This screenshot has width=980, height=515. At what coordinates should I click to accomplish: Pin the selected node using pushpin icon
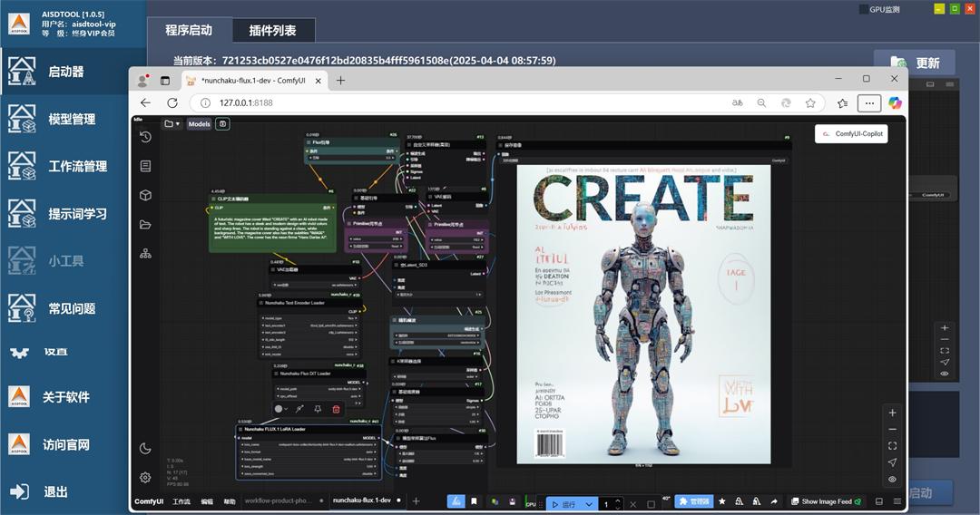[318, 409]
